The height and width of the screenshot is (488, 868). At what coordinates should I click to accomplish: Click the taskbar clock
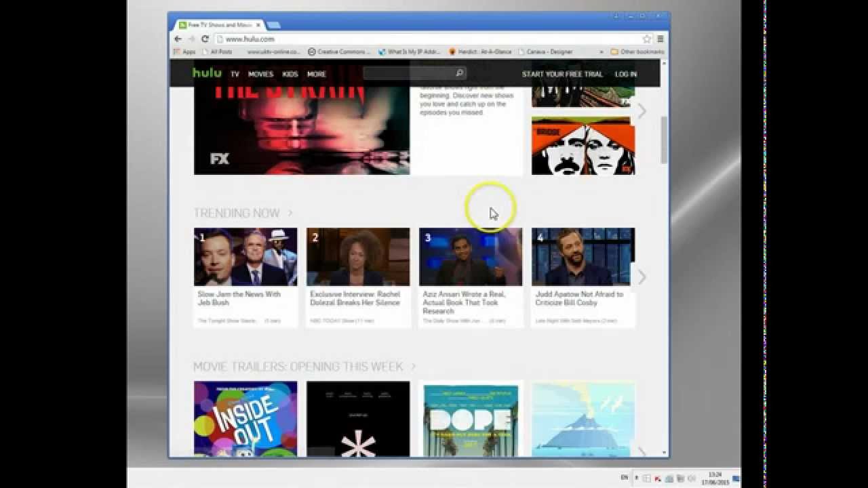pos(715,479)
